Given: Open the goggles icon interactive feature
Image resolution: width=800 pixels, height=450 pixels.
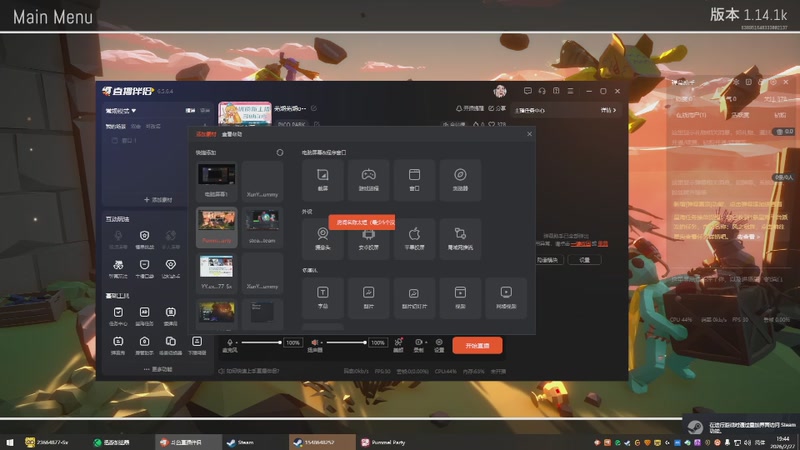Looking at the screenshot, I should pyautogui.click(x=118, y=268).
